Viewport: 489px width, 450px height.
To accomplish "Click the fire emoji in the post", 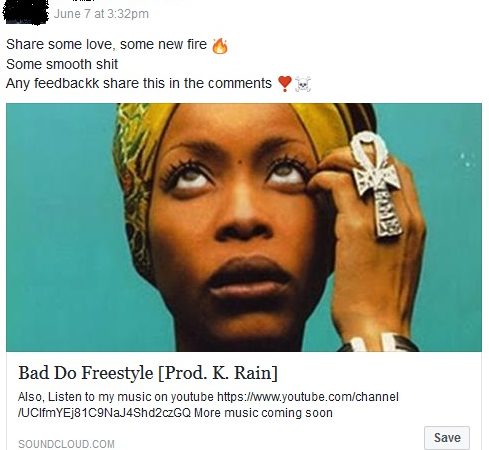I will 220,46.
